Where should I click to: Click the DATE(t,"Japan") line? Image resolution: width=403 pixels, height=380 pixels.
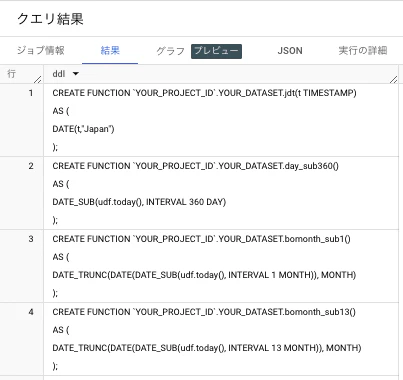click(83, 129)
